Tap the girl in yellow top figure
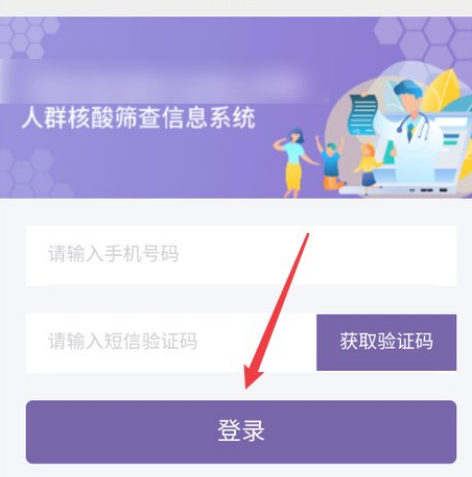Image resolution: width=472 pixels, height=477 pixels. pos(367,168)
